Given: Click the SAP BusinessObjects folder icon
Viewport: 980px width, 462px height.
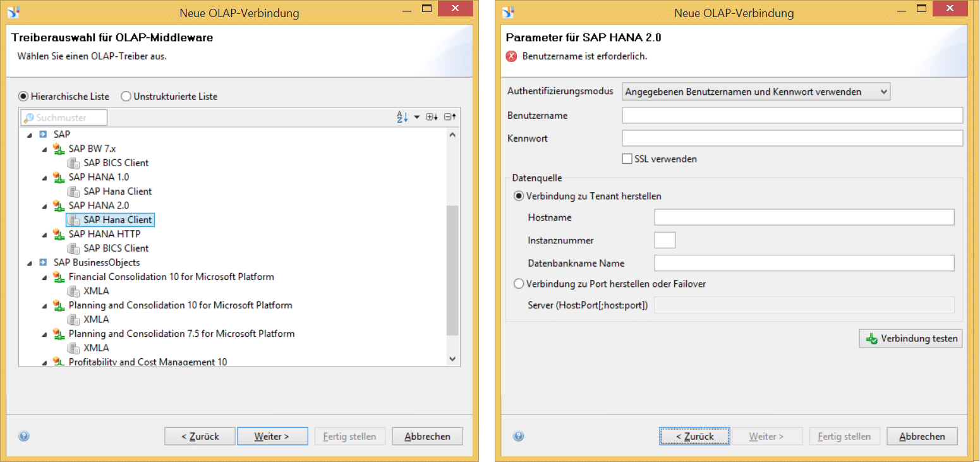Looking at the screenshot, I should tap(43, 263).
